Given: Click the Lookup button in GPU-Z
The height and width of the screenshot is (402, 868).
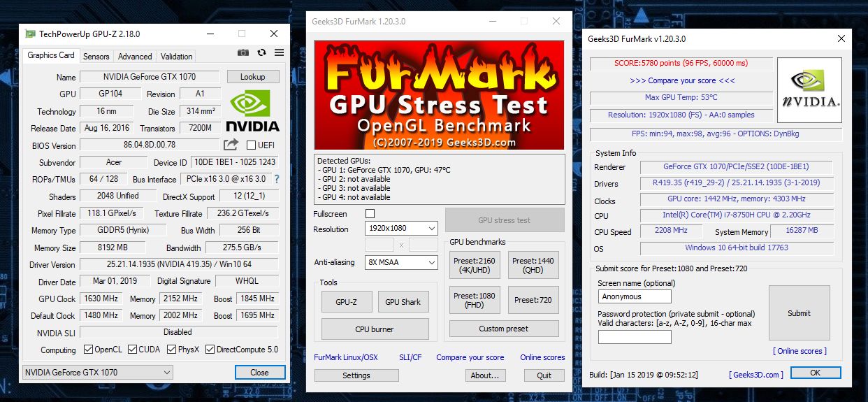Looking at the screenshot, I should 252,77.
